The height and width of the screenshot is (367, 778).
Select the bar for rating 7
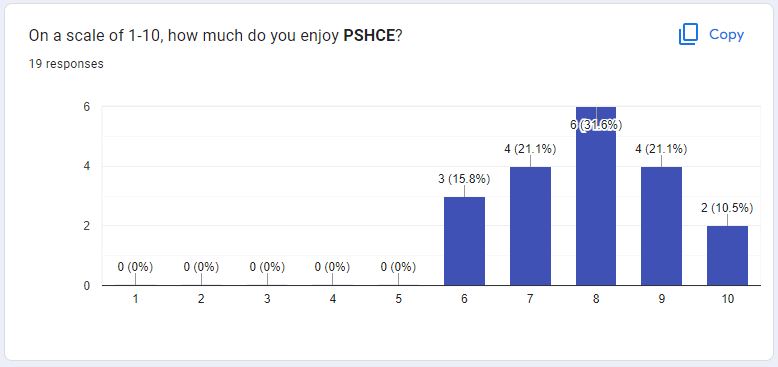tap(530, 226)
